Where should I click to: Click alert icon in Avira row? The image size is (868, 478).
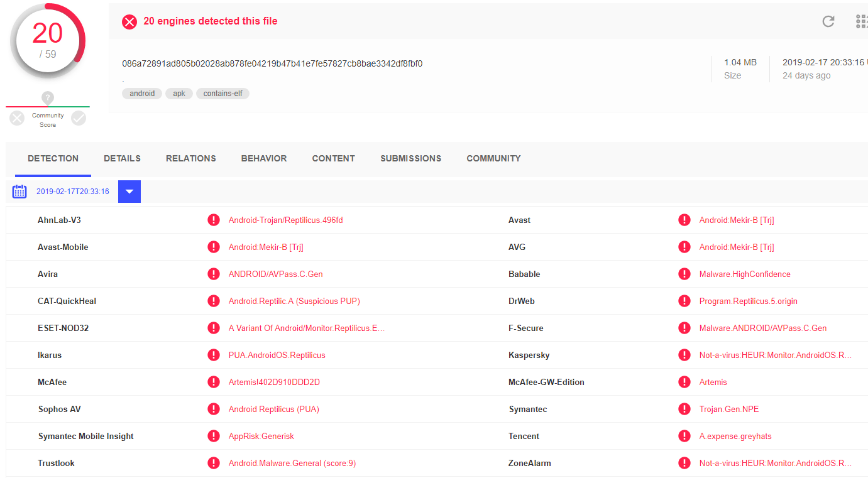pyautogui.click(x=214, y=274)
